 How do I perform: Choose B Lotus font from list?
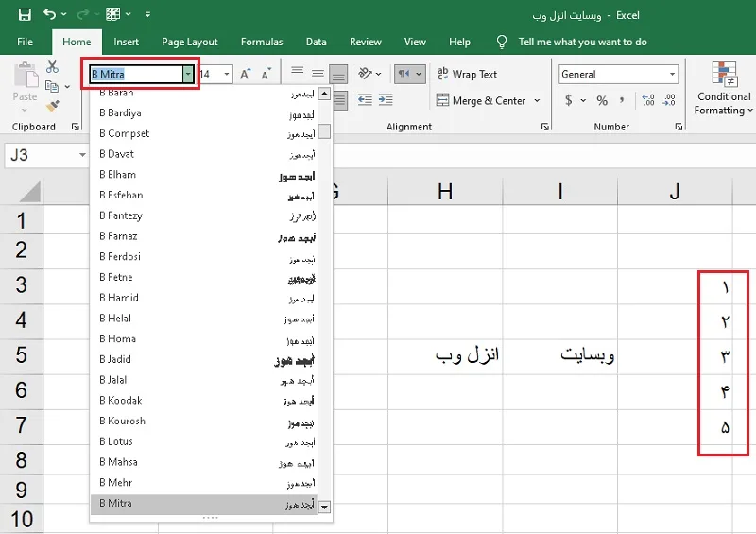tap(203, 441)
